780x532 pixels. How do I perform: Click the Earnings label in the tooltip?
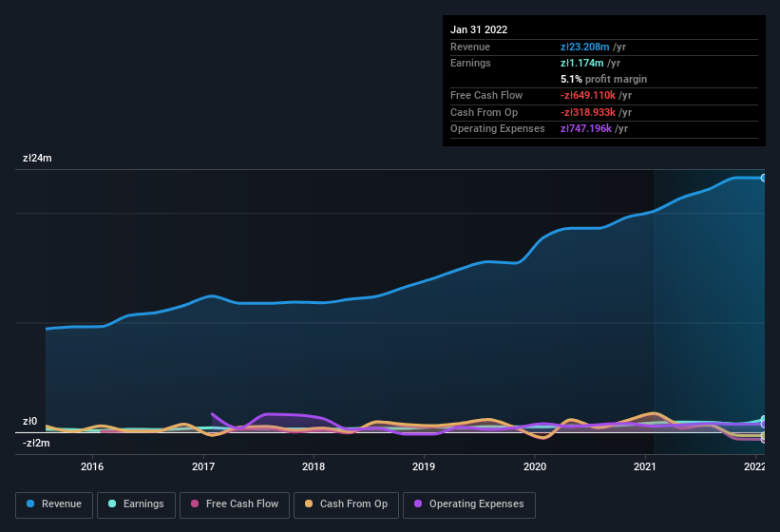coord(470,63)
